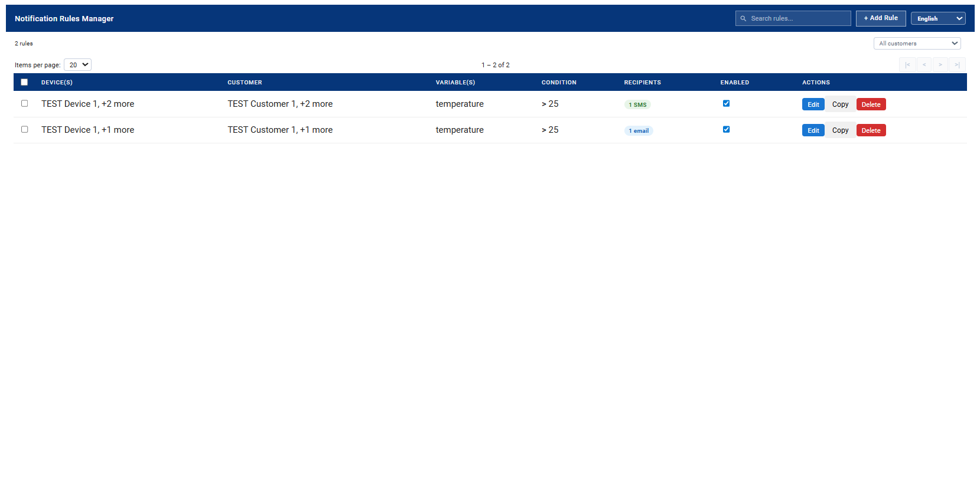Open the English language dropdown
The height and width of the screenshot is (481, 980).
click(937, 18)
